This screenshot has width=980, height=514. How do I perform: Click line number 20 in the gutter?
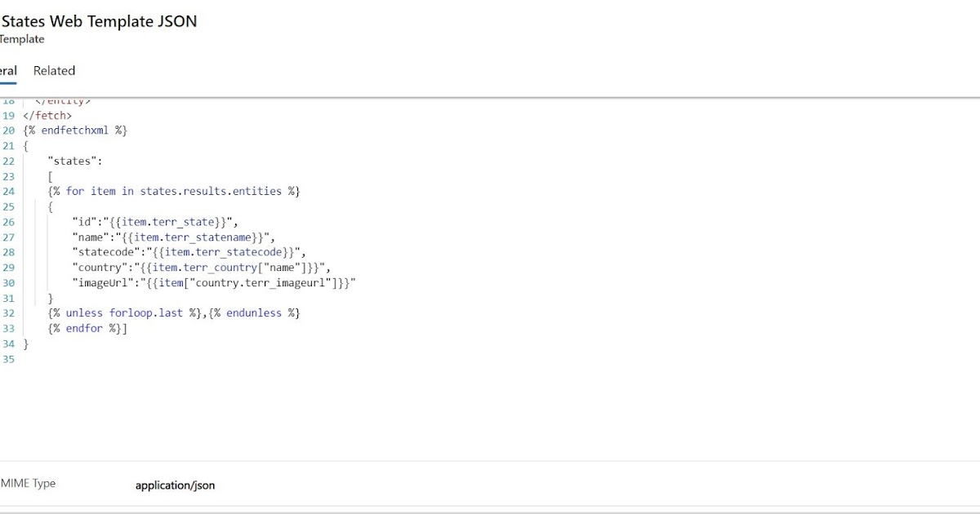click(x=8, y=130)
